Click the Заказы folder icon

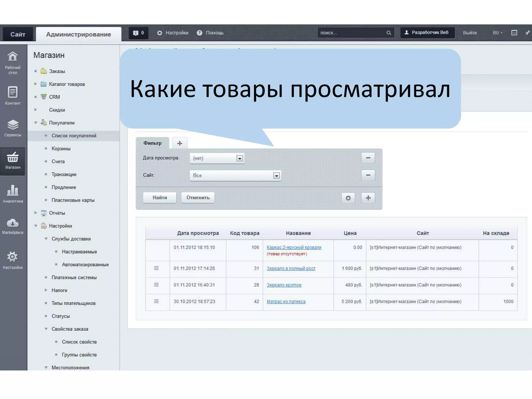[x=44, y=71]
